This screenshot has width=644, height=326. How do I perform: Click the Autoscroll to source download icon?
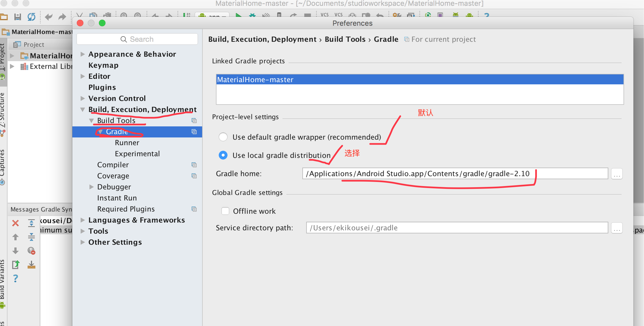[31, 265]
